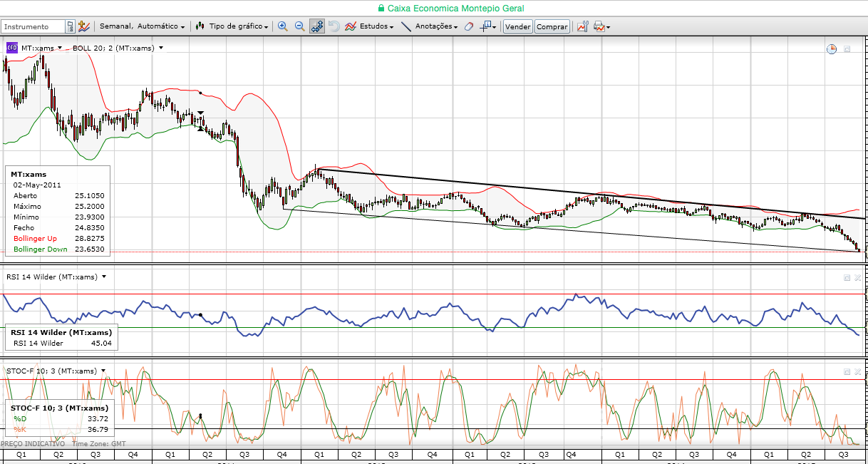Click the zoom out magnifier icon
This screenshot has width=868, height=464.
coord(299,26)
